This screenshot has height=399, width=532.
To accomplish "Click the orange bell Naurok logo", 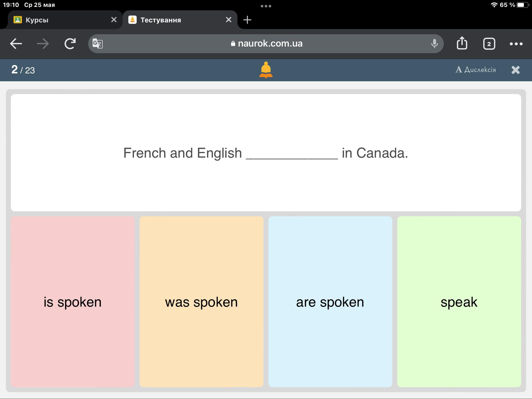I will (x=266, y=70).
